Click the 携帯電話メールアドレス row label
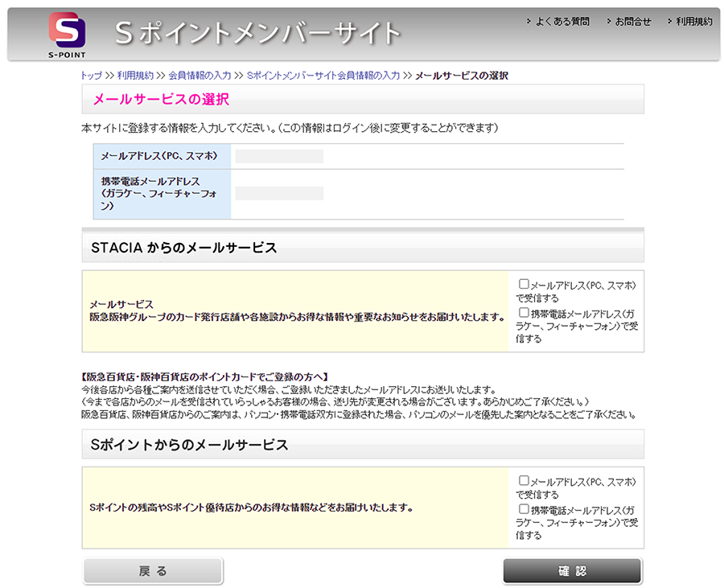The width and height of the screenshot is (724, 588). (158, 193)
